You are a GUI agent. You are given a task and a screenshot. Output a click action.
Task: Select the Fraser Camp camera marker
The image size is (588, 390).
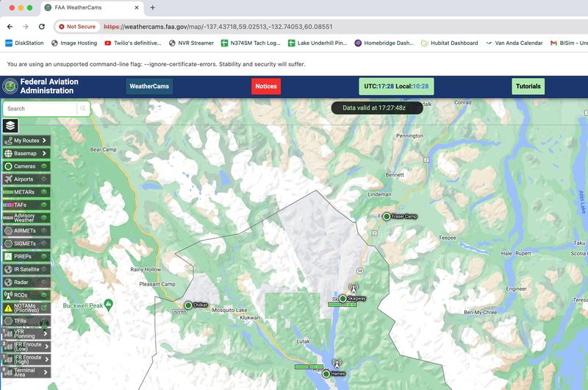(387, 216)
